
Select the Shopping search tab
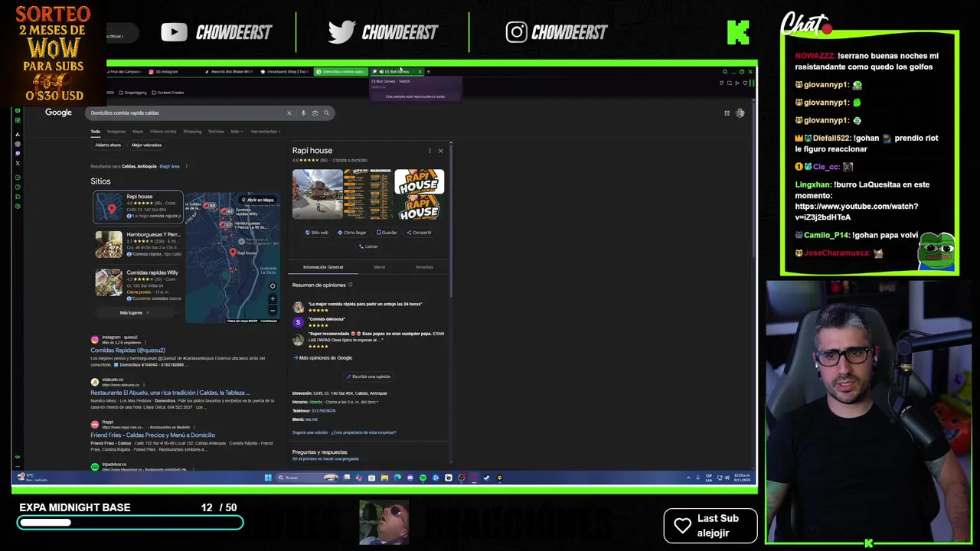point(192,132)
